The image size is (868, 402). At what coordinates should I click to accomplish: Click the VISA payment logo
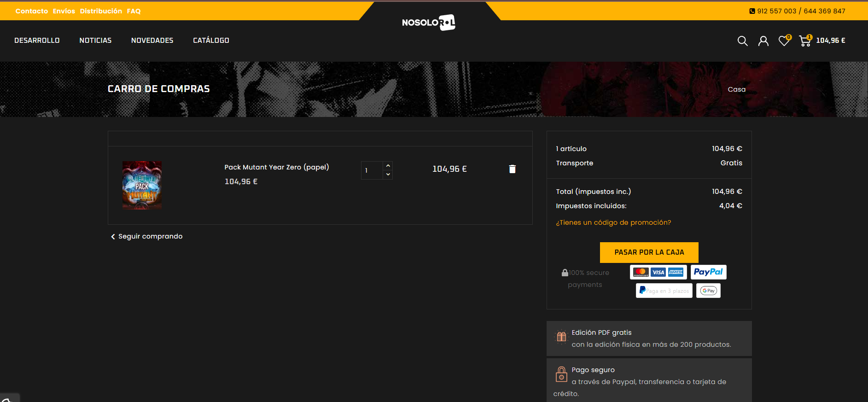658,272
